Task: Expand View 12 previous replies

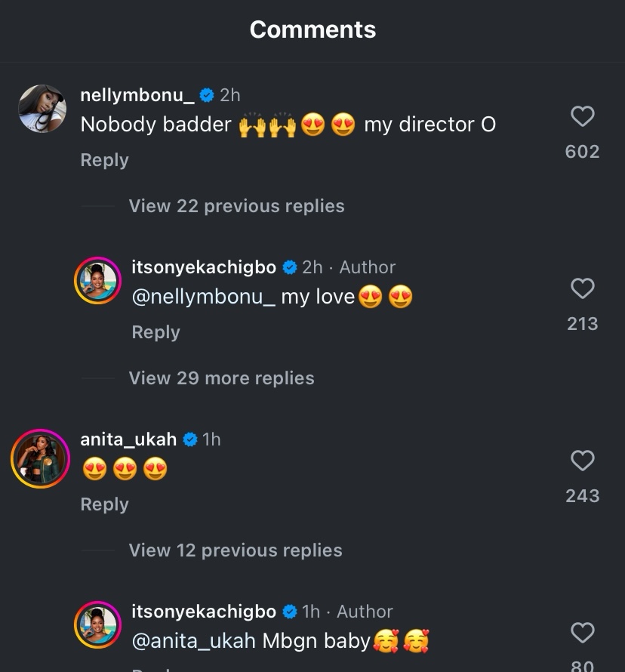Action: (x=235, y=550)
